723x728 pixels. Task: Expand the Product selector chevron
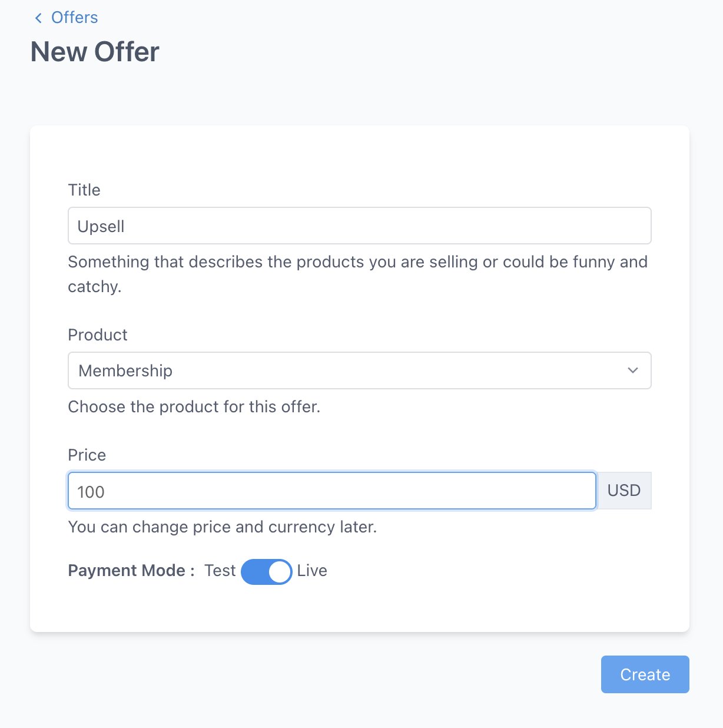(633, 370)
